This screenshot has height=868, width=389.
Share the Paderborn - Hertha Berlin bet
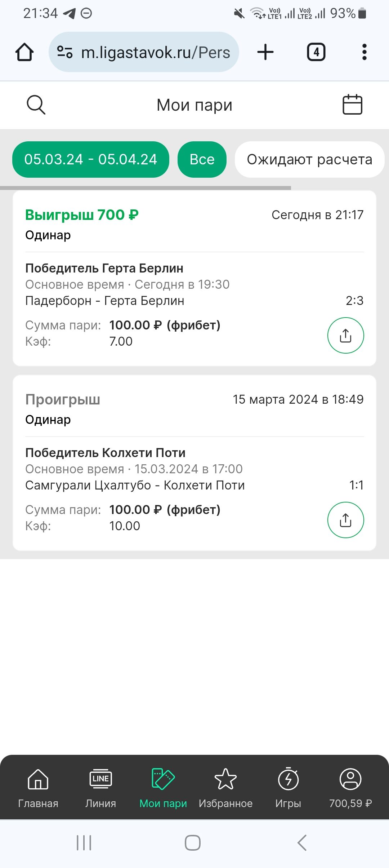345,335
